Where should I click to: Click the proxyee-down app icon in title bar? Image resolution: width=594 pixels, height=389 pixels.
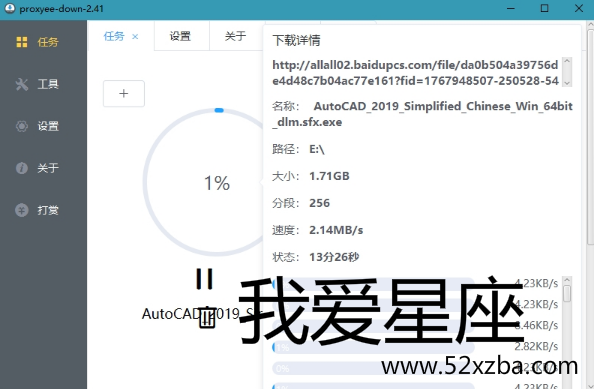(9, 8)
